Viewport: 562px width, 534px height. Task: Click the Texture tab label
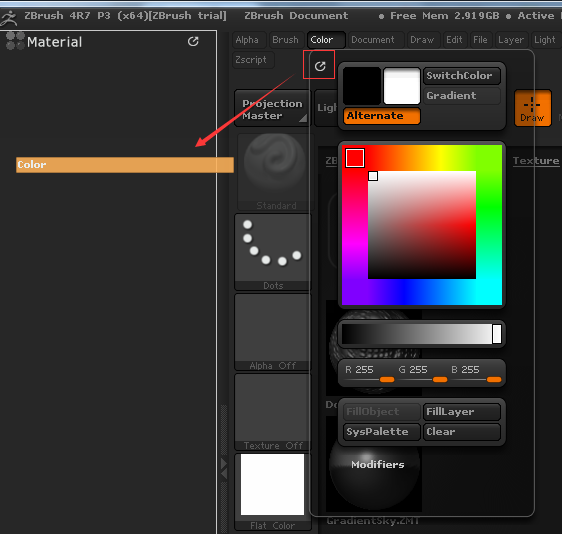coord(536,161)
